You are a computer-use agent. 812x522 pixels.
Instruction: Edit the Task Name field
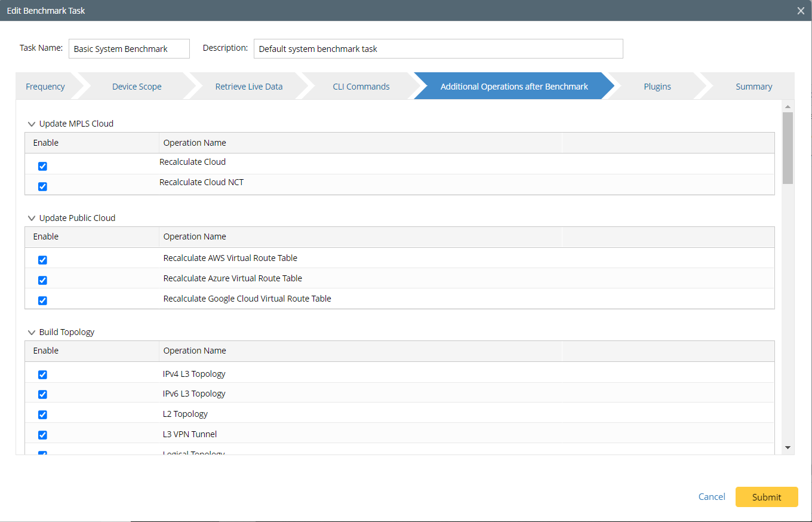(x=128, y=48)
